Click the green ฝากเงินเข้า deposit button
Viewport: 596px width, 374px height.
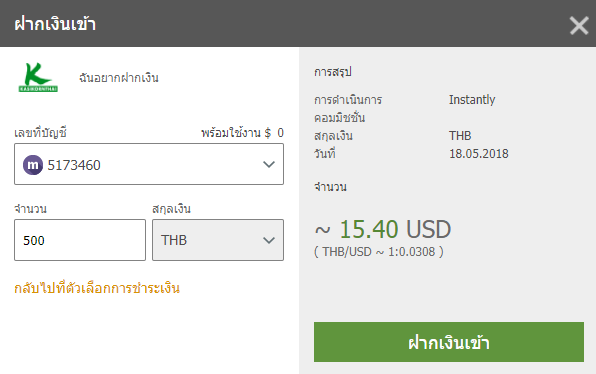449,342
